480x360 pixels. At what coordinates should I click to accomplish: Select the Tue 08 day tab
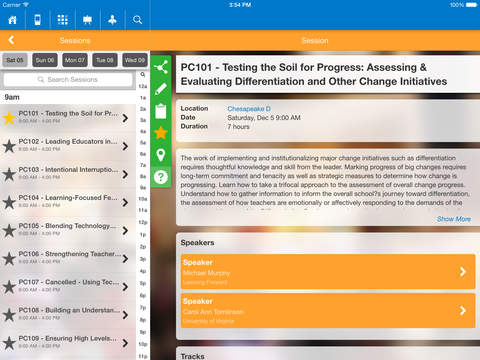click(x=105, y=60)
